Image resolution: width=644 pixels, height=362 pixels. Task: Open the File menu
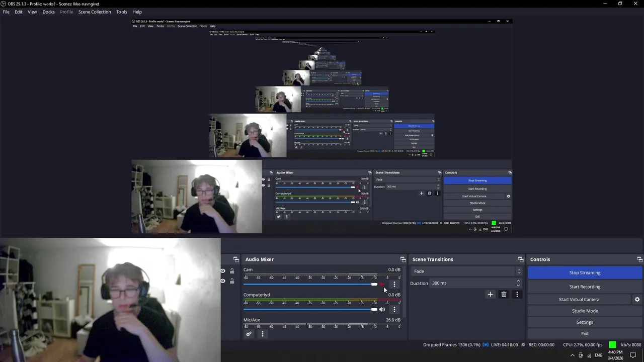point(6,12)
